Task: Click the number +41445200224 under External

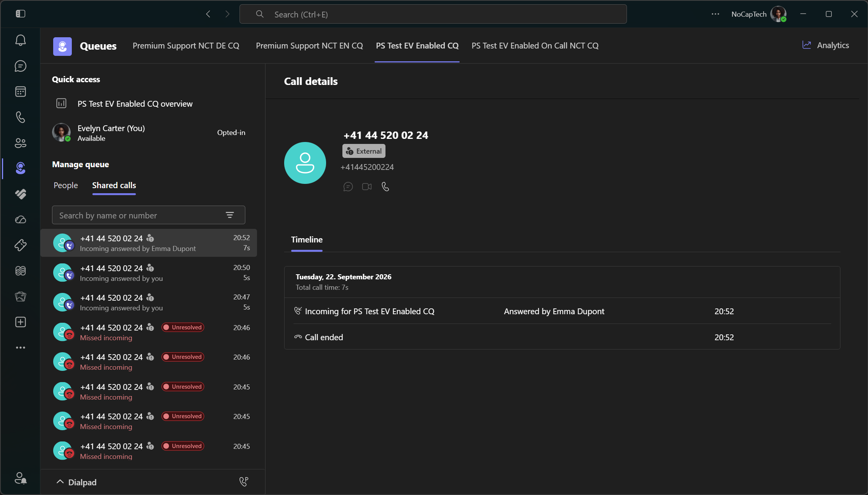Action: [x=367, y=167]
